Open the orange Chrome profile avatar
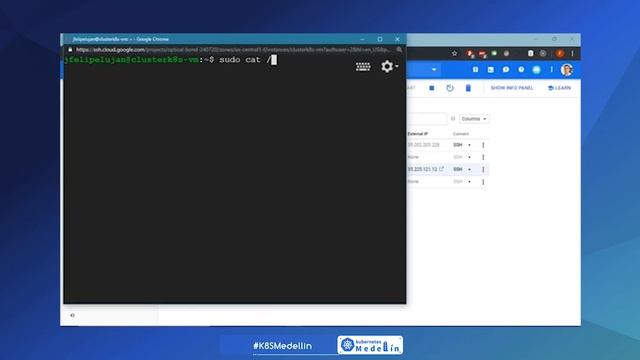 coord(560,53)
